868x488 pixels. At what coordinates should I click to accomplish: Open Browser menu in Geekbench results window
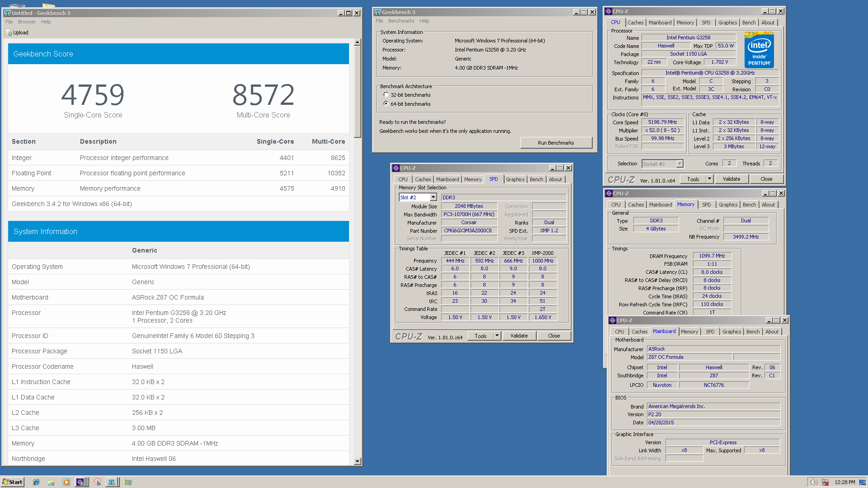click(x=27, y=22)
